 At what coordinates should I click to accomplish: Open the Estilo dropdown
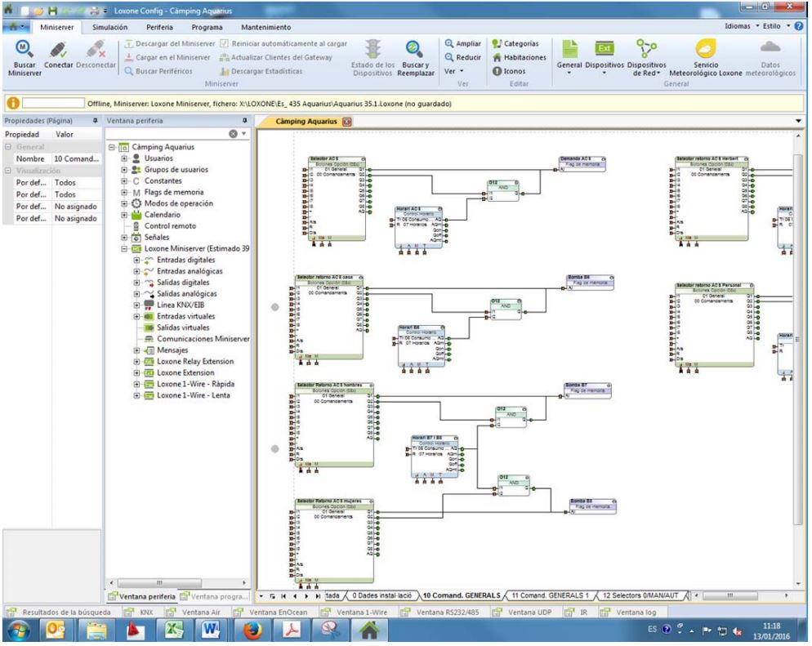tap(776, 26)
